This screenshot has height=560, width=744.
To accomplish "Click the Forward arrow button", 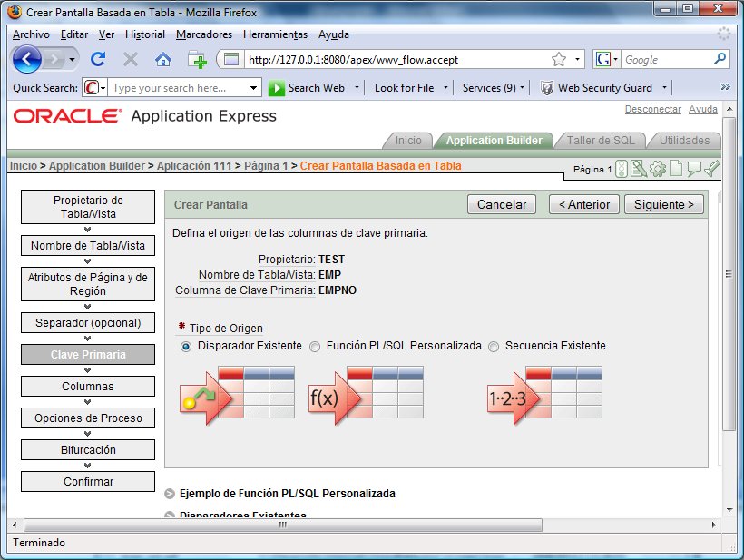I will click(54, 60).
